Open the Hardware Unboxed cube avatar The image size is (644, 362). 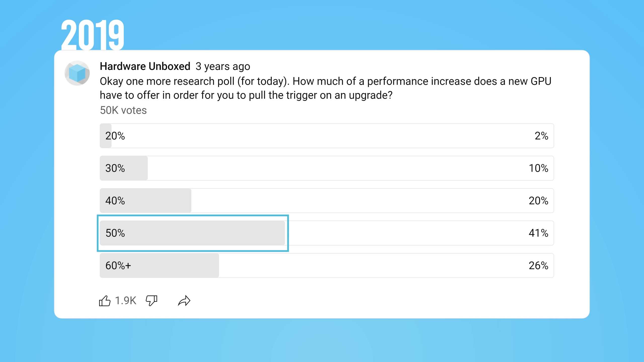tap(77, 73)
